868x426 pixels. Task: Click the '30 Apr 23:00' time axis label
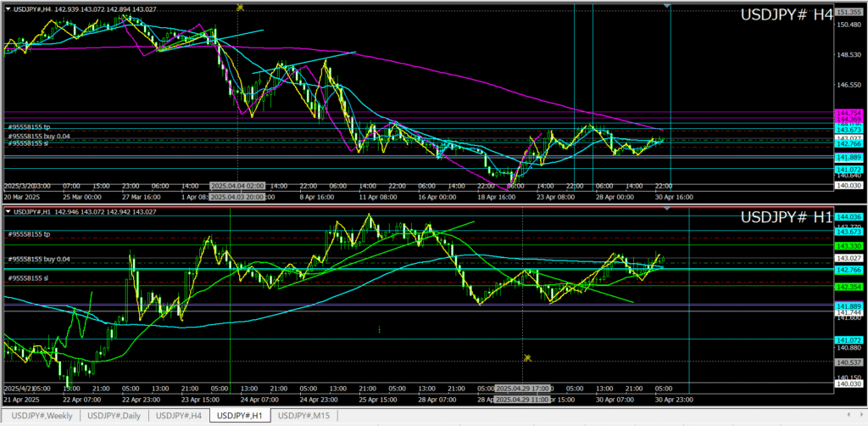674,399
